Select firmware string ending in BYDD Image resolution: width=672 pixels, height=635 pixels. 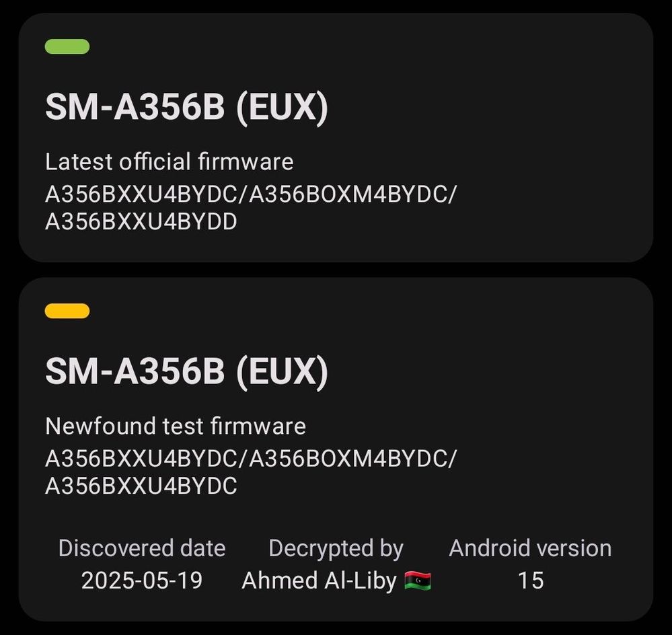[141, 221]
